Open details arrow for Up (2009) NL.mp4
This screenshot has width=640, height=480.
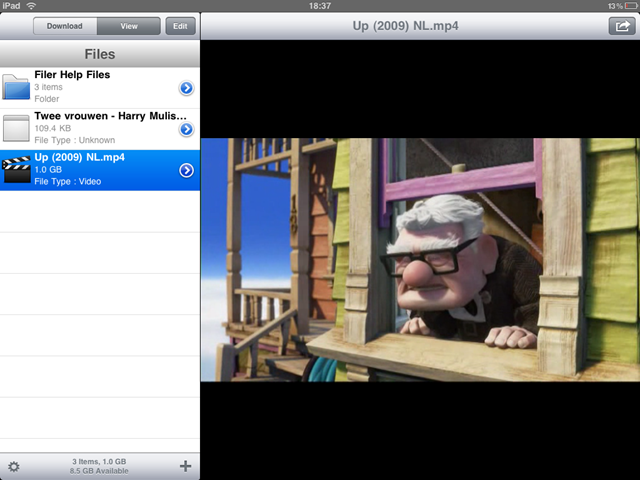point(186,170)
